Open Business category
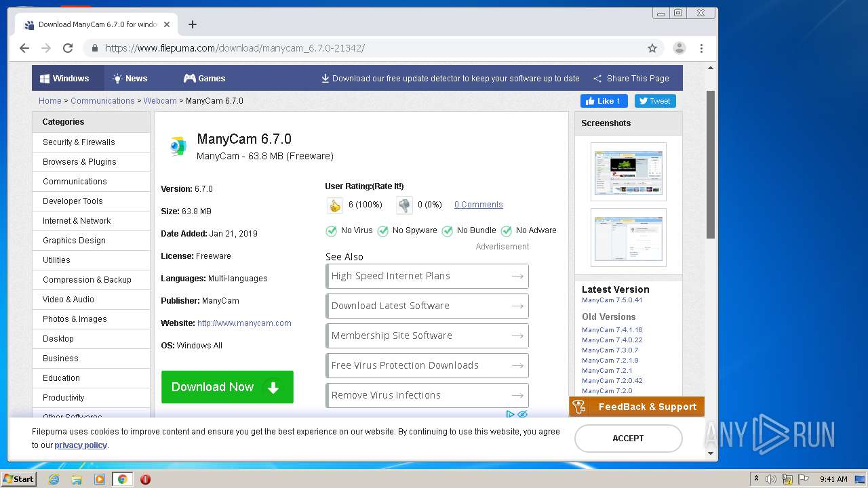This screenshot has width=868, height=488. coord(91,359)
